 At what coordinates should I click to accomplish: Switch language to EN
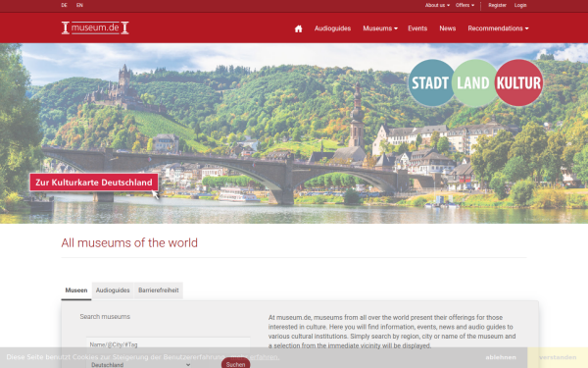coord(79,5)
